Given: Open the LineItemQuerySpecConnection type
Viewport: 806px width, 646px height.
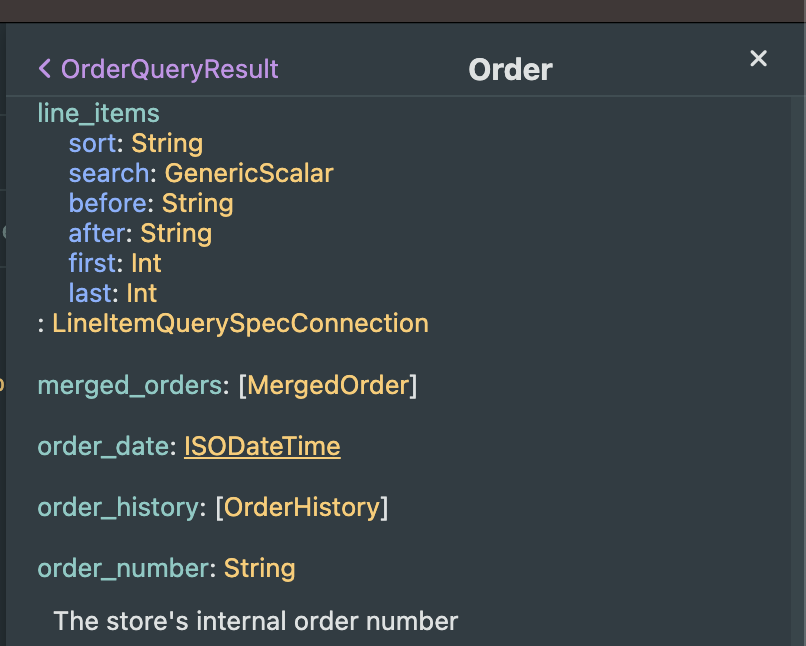Looking at the screenshot, I should coord(240,324).
